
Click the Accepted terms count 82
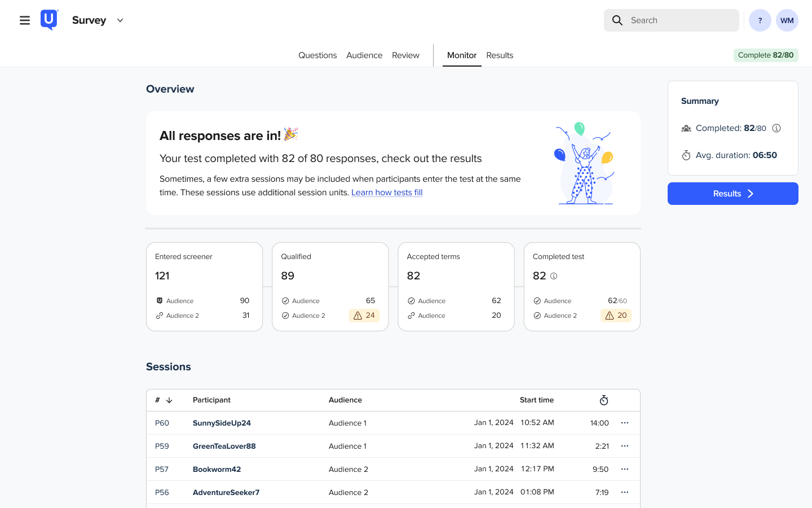tap(413, 276)
